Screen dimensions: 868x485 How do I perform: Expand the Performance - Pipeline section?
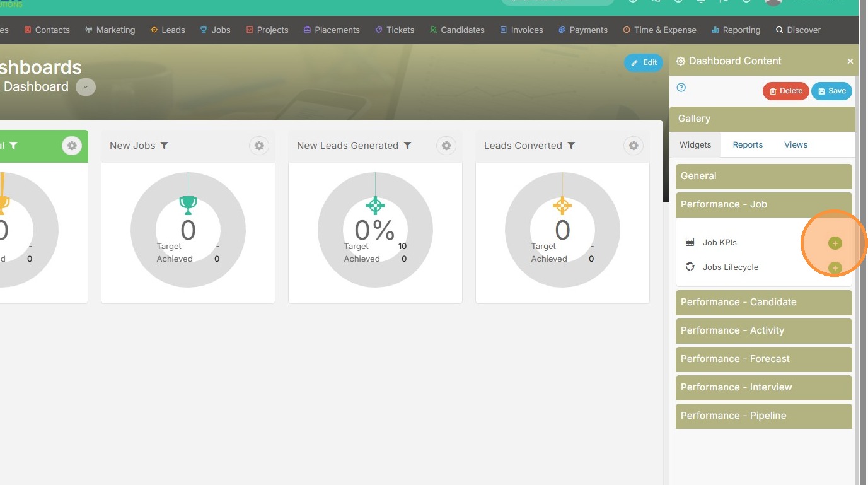764,416
